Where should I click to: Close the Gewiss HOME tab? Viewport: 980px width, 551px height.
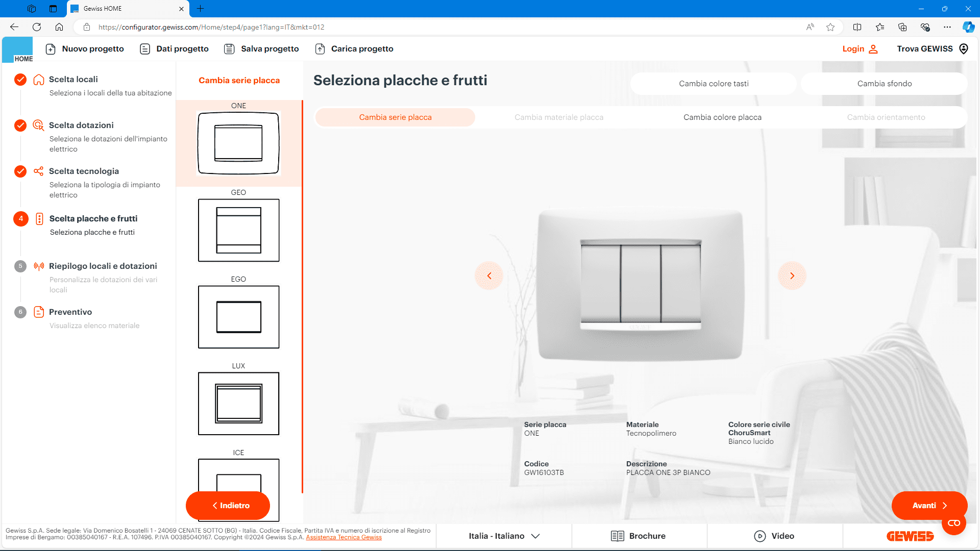(x=181, y=9)
